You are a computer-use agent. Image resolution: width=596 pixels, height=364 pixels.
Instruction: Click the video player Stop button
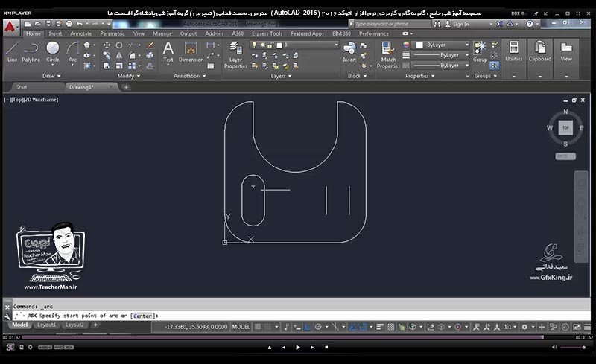tap(326, 348)
